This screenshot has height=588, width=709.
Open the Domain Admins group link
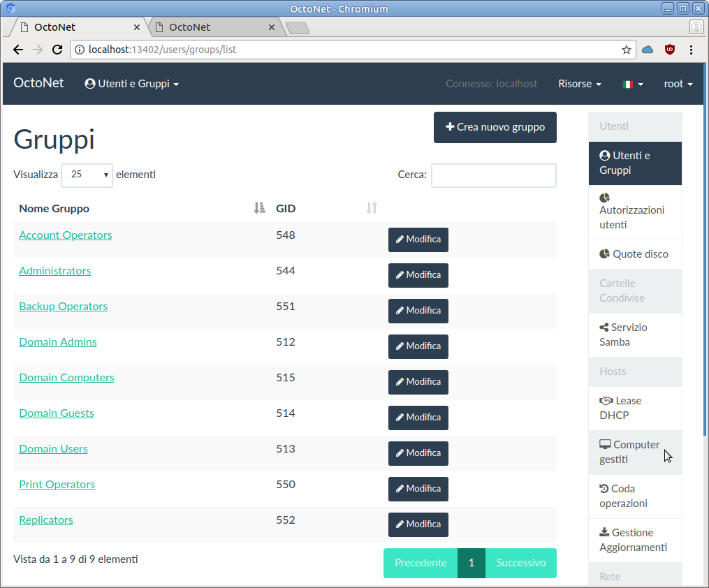tap(58, 342)
